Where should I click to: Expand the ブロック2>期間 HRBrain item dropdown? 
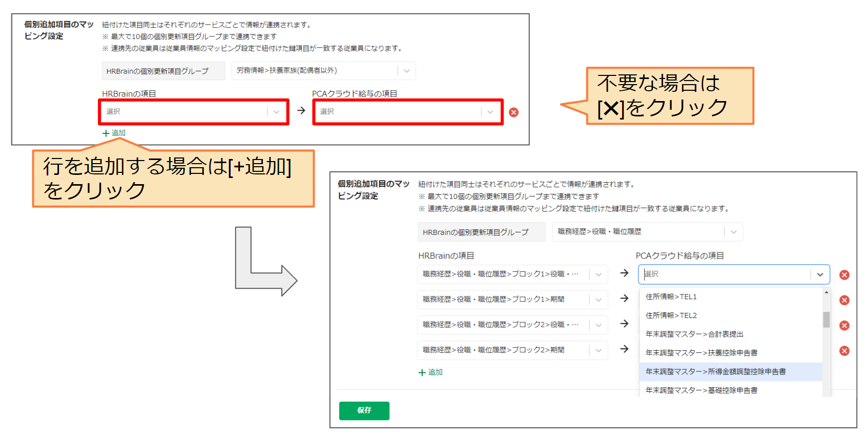click(x=512, y=350)
